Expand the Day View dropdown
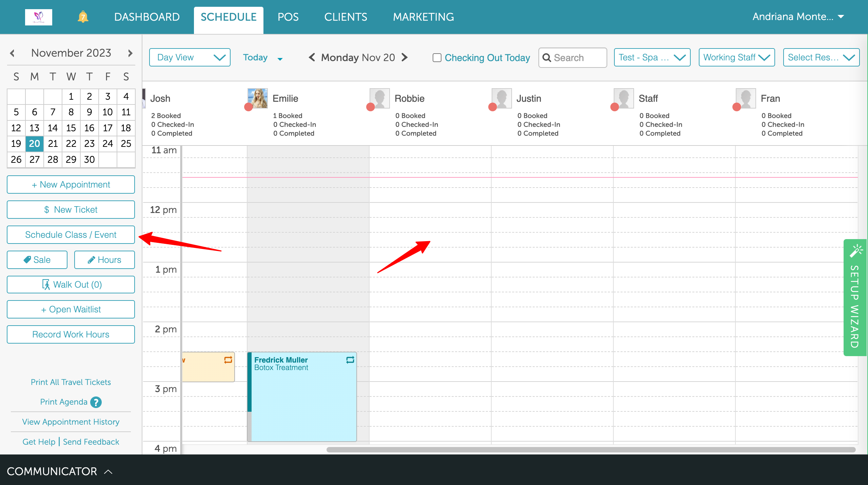The width and height of the screenshot is (868, 485). click(x=190, y=57)
